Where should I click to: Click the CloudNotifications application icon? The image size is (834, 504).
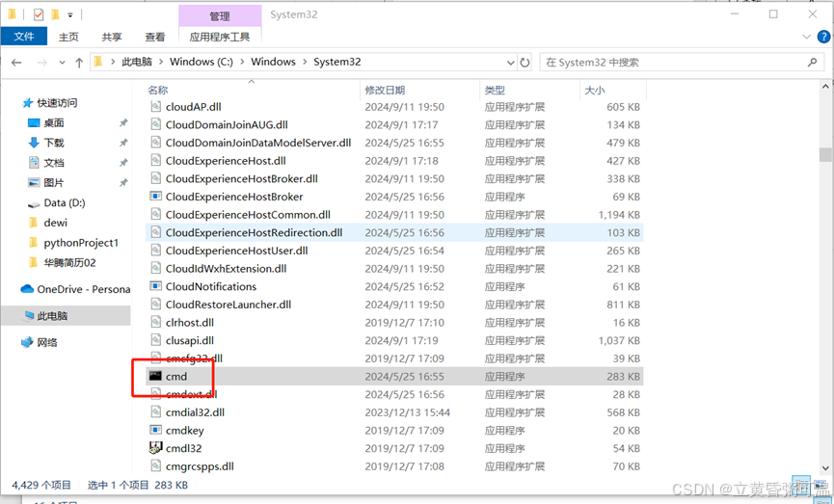(x=155, y=286)
